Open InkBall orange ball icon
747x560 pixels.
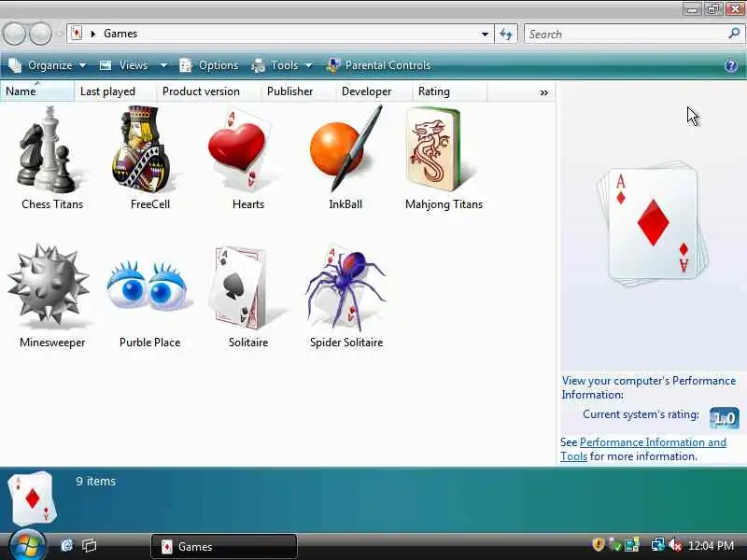click(345, 148)
